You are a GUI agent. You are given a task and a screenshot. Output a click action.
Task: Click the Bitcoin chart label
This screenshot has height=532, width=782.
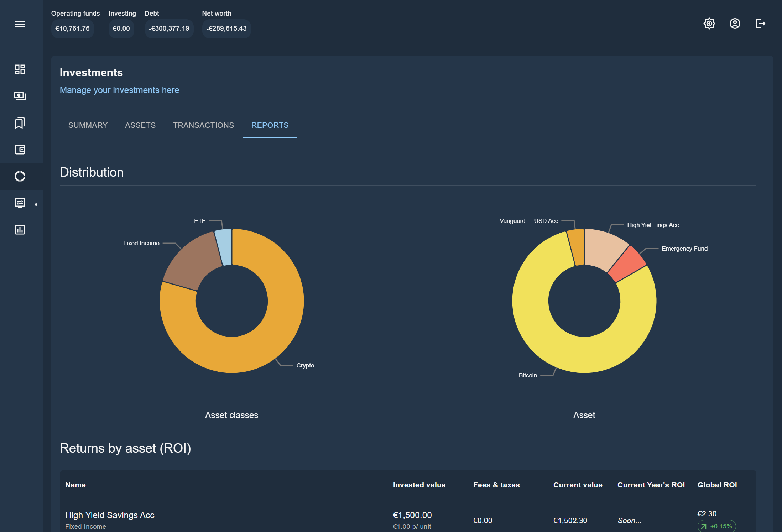[528, 375]
